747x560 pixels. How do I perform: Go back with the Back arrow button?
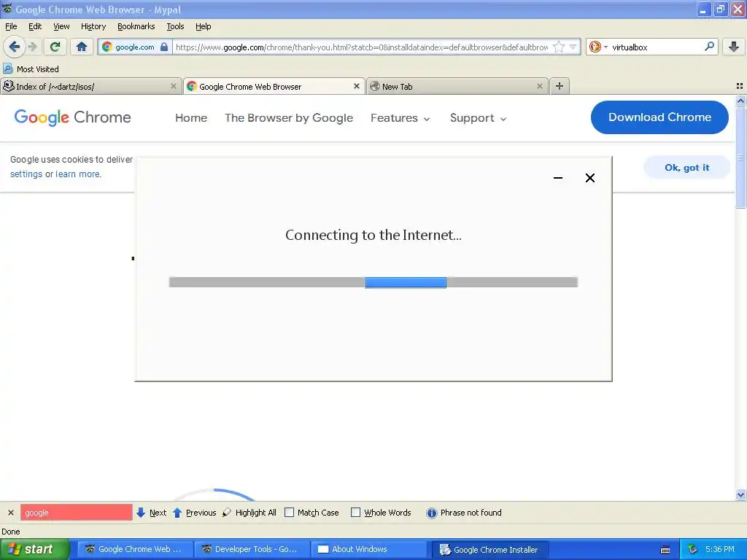[x=14, y=47]
